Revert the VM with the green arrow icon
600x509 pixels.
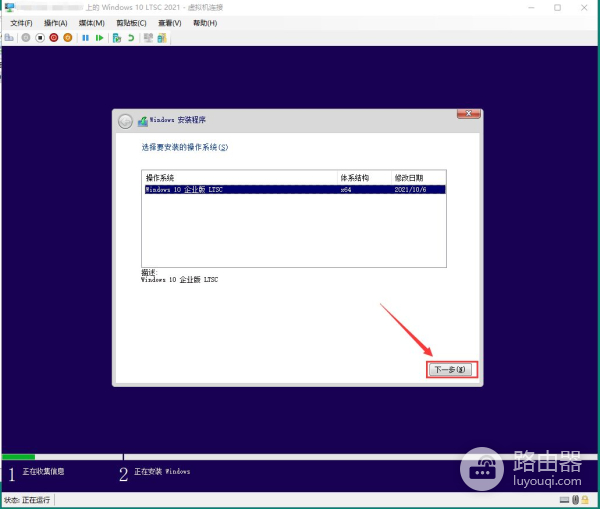click(131, 38)
